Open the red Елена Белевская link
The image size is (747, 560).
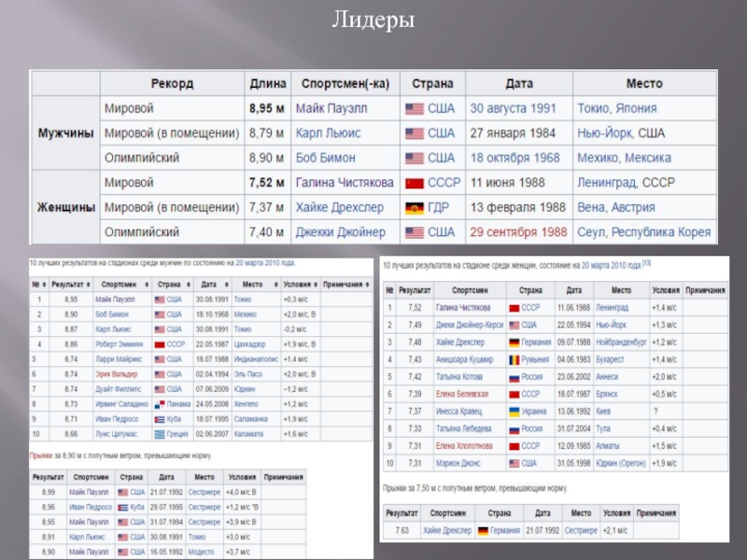pyautogui.click(x=462, y=394)
